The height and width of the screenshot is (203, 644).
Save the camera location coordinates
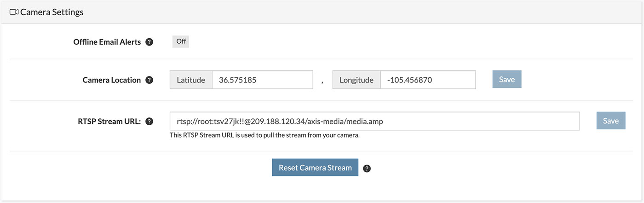point(506,79)
